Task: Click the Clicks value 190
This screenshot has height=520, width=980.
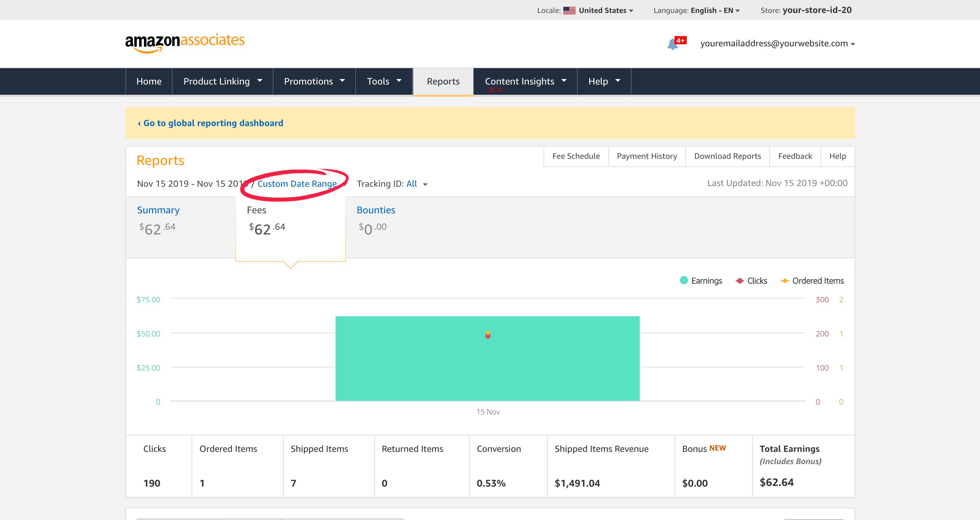Action: [152, 483]
